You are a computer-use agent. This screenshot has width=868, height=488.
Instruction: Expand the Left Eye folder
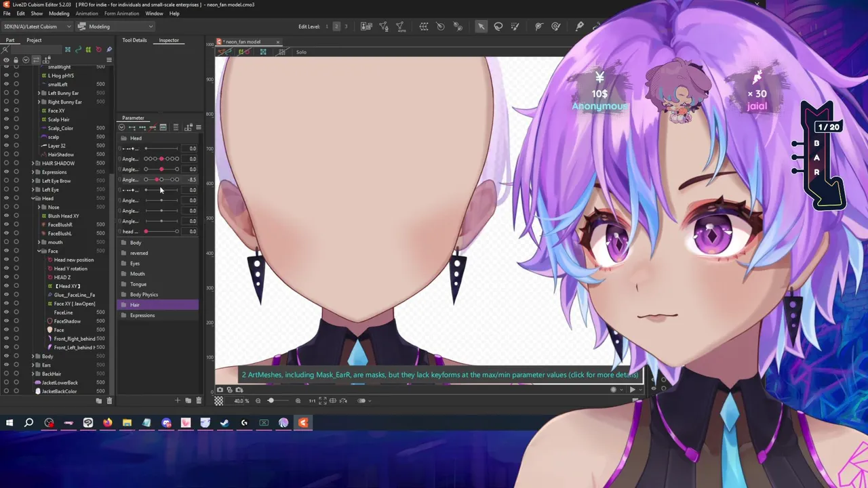tap(33, 190)
